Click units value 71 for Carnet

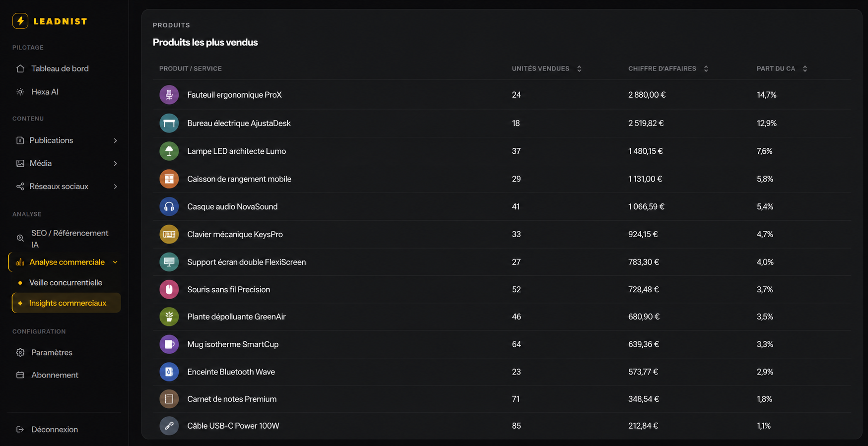516,399
